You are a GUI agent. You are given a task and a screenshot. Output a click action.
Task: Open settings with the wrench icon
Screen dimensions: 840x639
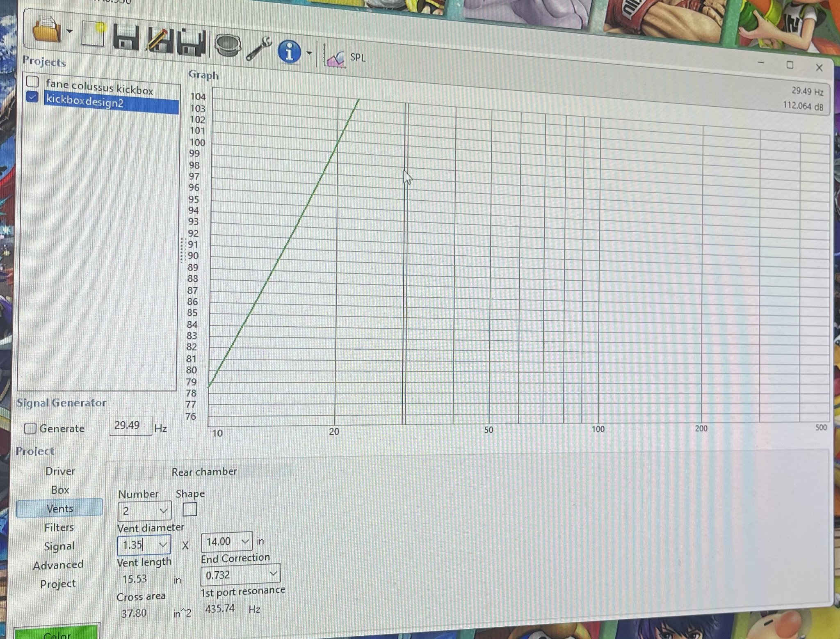258,48
